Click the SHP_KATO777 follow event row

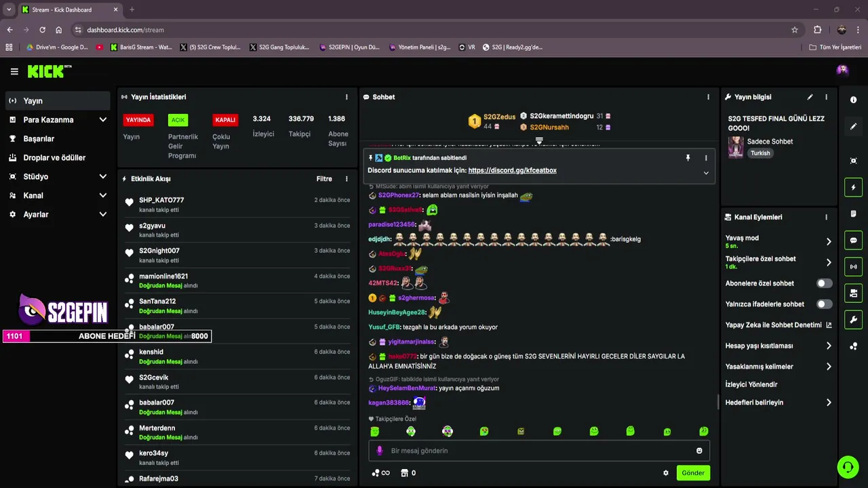(x=237, y=204)
